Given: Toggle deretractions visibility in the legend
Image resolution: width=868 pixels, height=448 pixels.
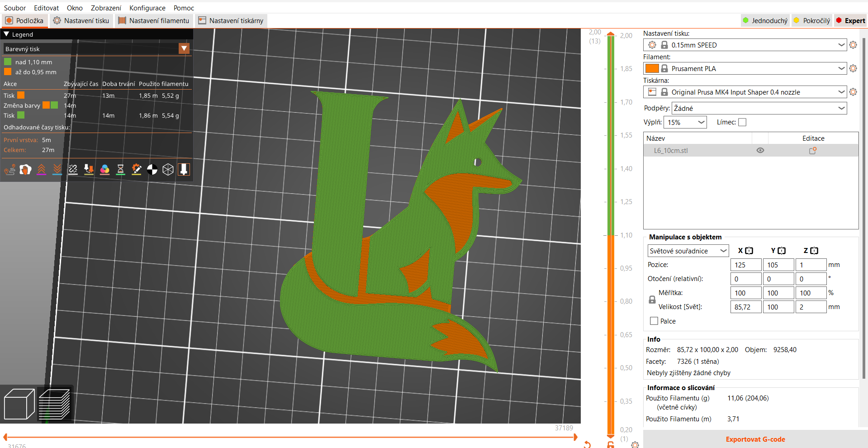Looking at the screenshot, I should pos(57,170).
